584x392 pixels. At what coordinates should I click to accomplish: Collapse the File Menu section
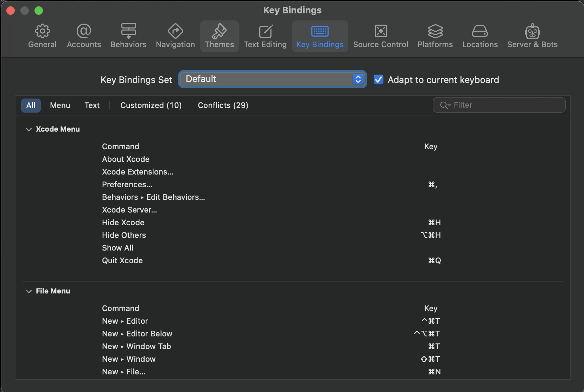[29, 291]
